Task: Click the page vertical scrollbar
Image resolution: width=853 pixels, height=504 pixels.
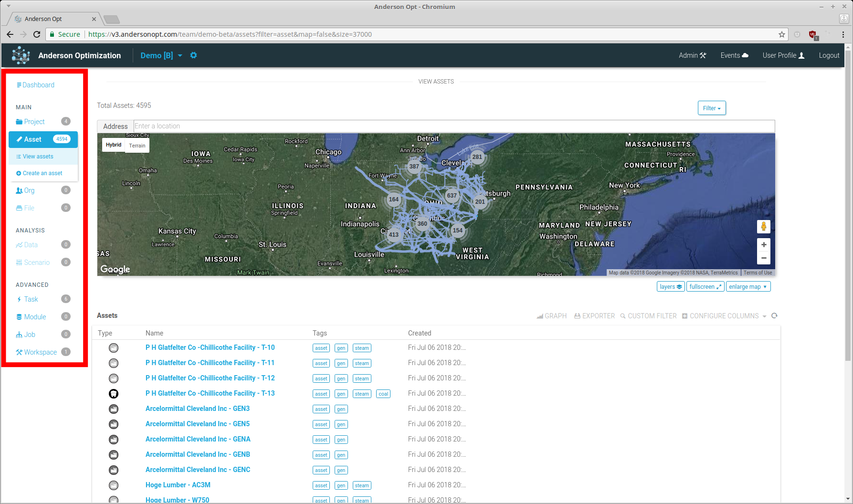Action: [x=848, y=205]
